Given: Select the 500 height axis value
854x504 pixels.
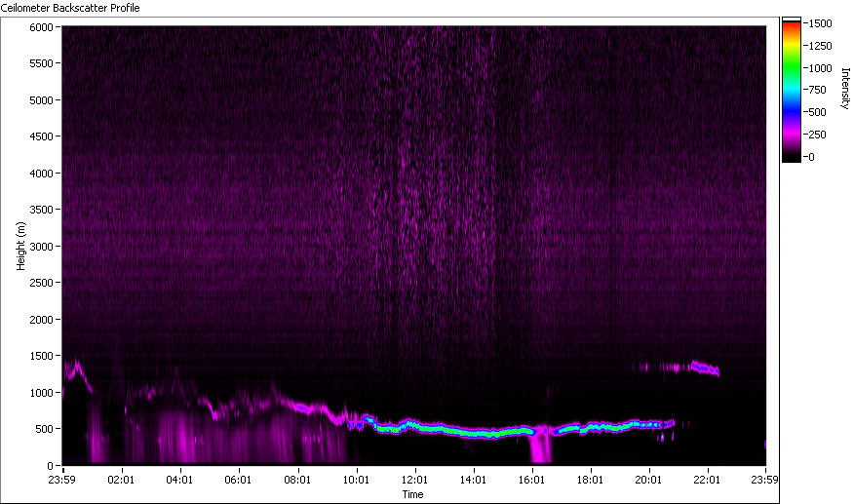Looking at the screenshot, I should click(44, 429).
